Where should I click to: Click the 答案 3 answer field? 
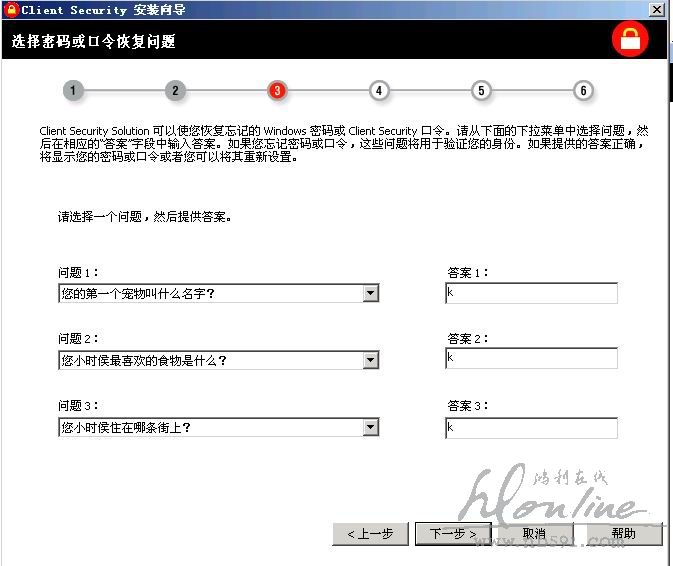tap(531, 427)
